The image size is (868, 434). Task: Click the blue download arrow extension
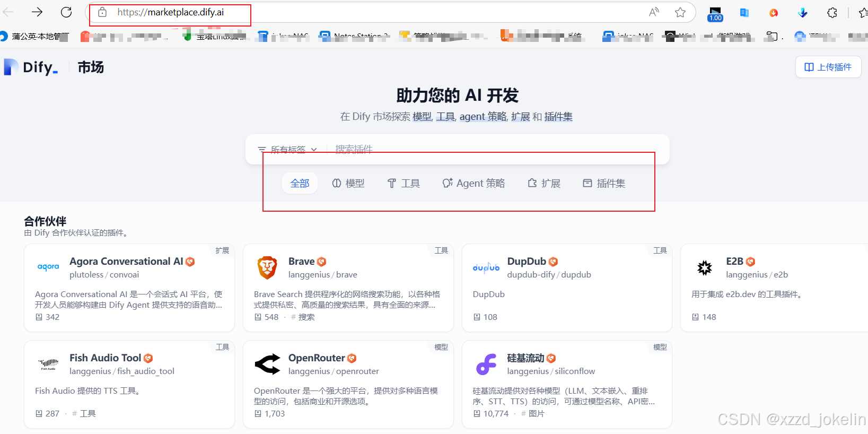803,13
